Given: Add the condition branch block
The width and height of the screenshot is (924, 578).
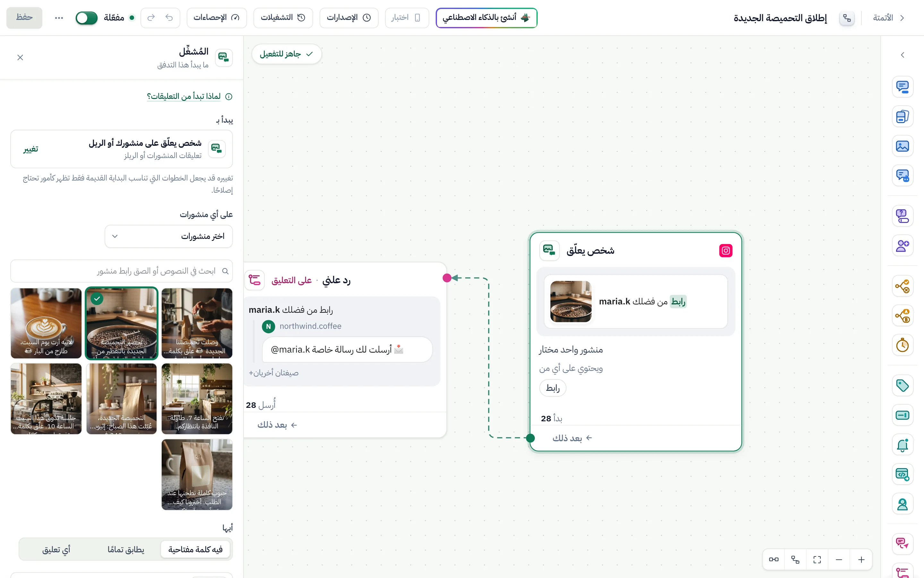Looking at the screenshot, I should (902, 286).
